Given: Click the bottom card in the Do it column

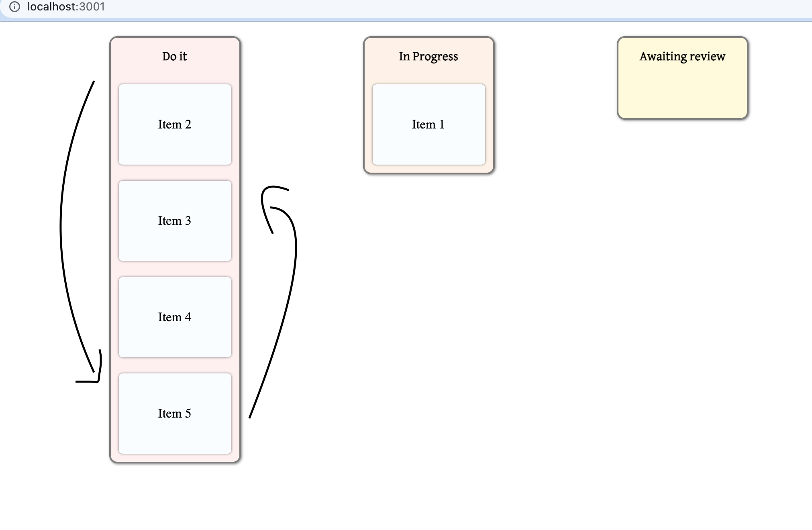Looking at the screenshot, I should tap(175, 413).
